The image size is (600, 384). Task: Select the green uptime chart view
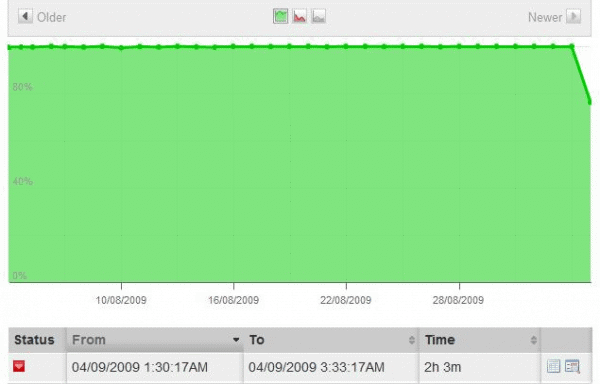point(280,16)
